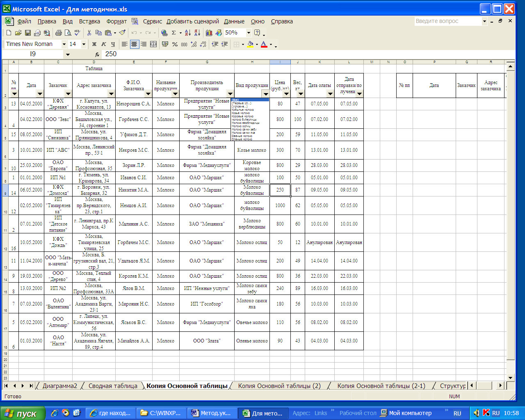
Task: Toggle center text alignment
Action: coord(134,44)
